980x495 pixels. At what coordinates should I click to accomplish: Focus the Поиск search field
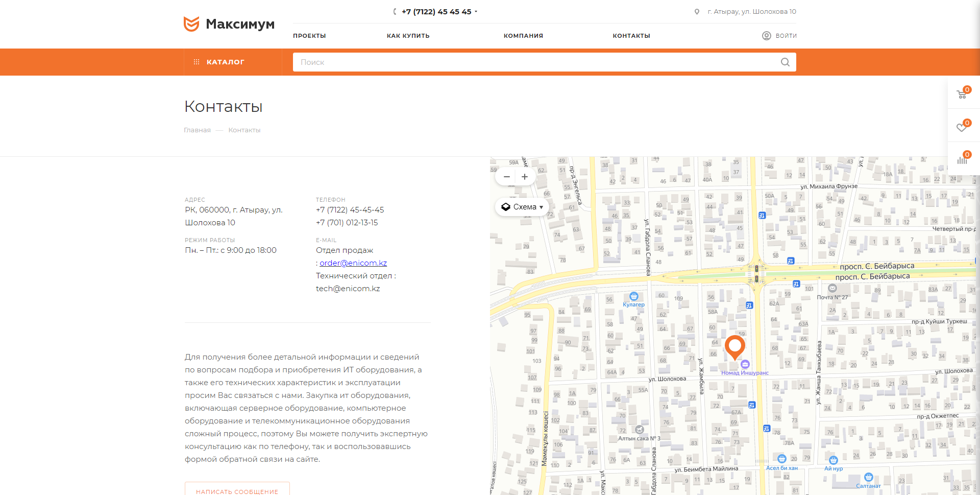point(536,62)
